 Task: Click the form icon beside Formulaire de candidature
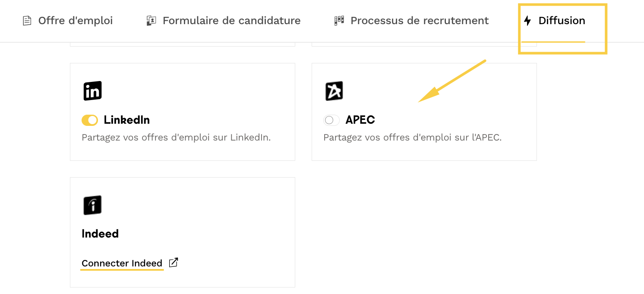(151, 21)
